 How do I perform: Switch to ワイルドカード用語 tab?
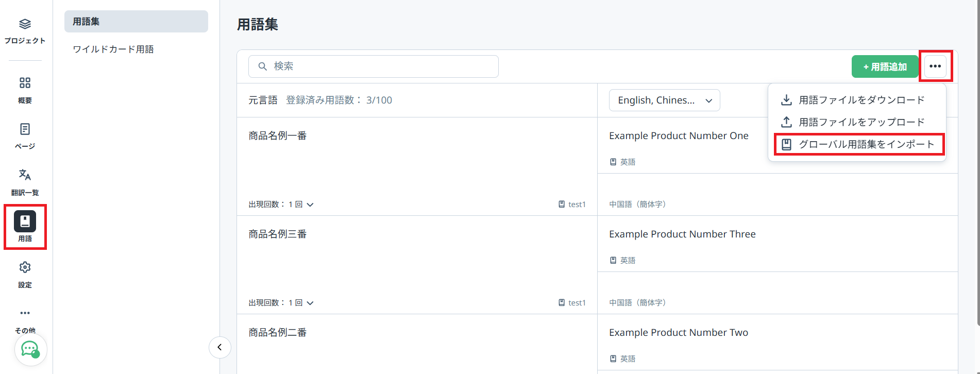[113, 49]
